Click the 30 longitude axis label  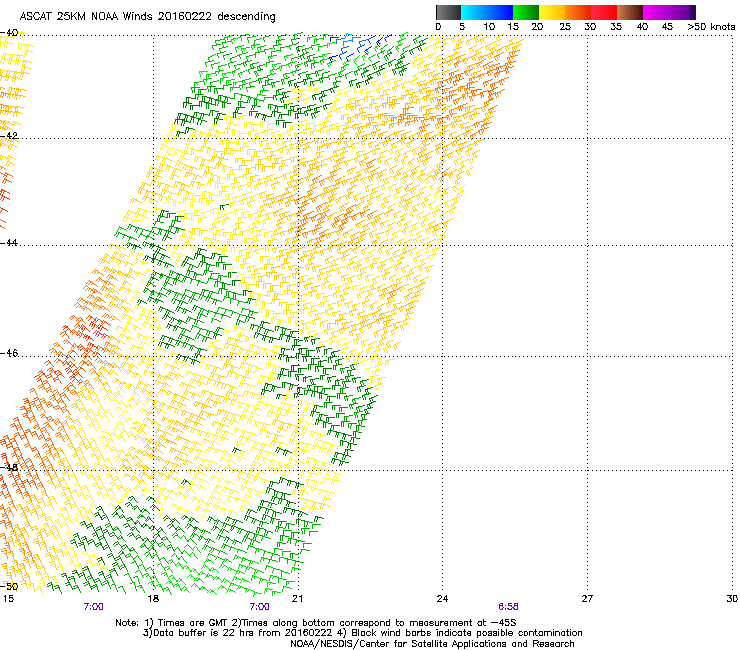732,599
